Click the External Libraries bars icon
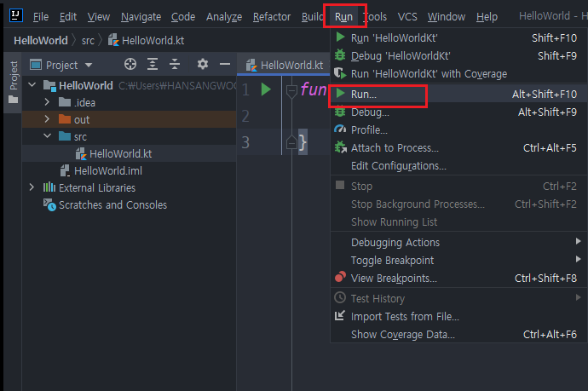This screenshot has height=391, width=588. coord(49,187)
